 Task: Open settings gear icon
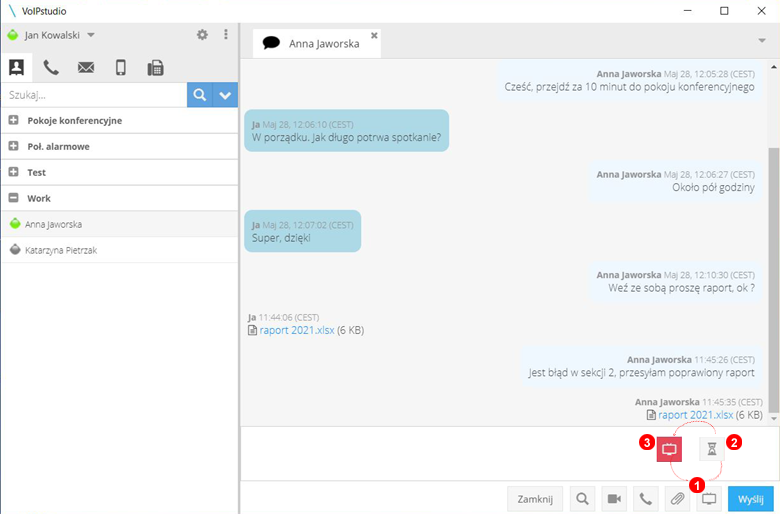point(202,35)
